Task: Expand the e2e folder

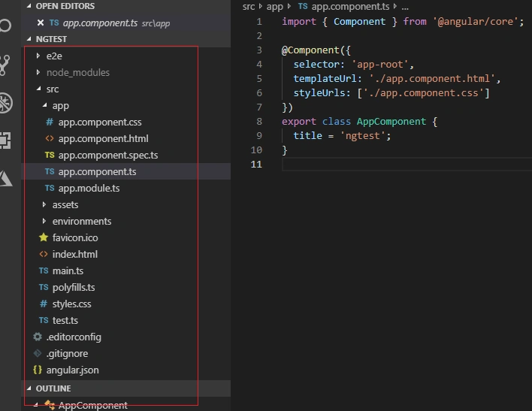Action: pyautogui.click(x=38, y=56)
